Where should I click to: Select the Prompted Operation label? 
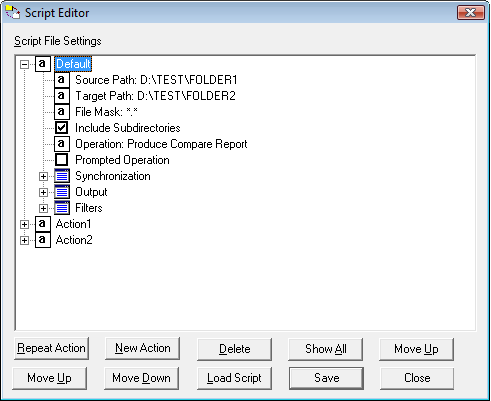122,160
